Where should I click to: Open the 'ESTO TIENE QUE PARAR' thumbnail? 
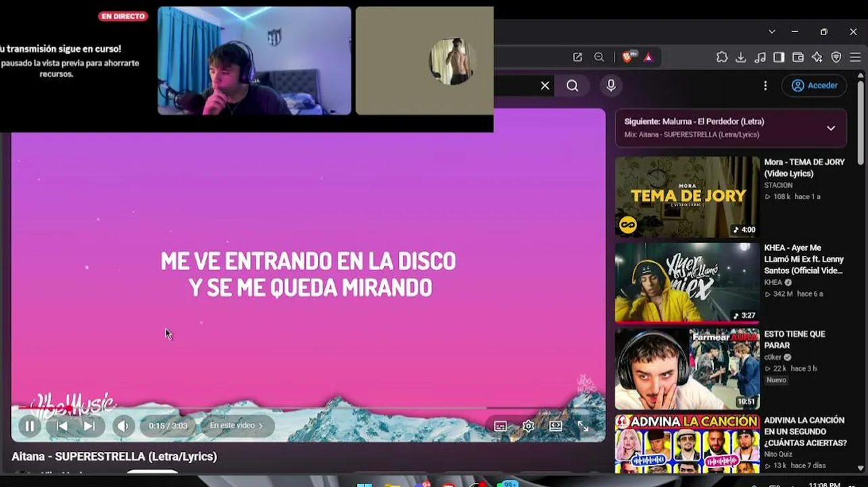tap(687, 369)
